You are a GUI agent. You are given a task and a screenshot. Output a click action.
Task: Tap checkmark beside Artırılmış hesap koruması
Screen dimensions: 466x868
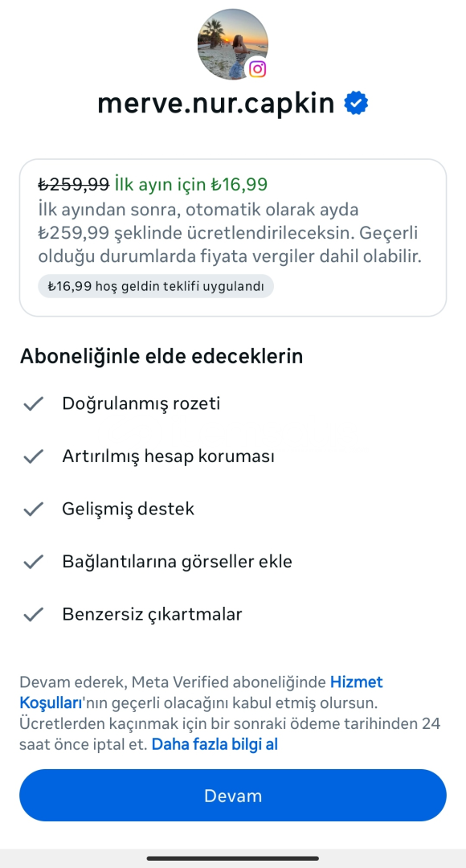33,457
